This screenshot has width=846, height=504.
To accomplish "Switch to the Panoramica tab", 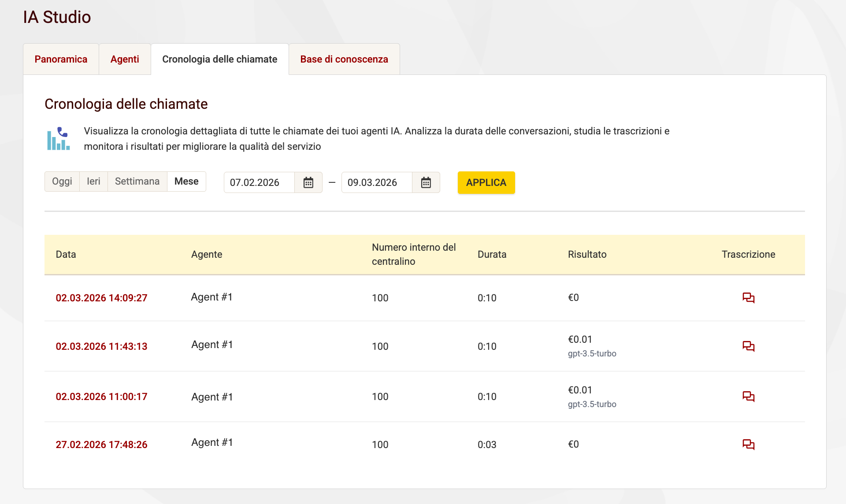I will click(x=61, y=59).
